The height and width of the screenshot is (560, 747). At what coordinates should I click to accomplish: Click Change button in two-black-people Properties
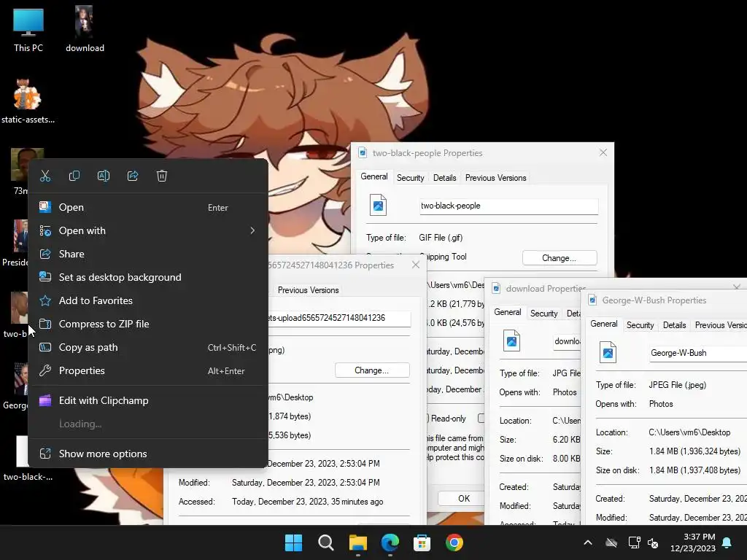click(x=560, y=258)
